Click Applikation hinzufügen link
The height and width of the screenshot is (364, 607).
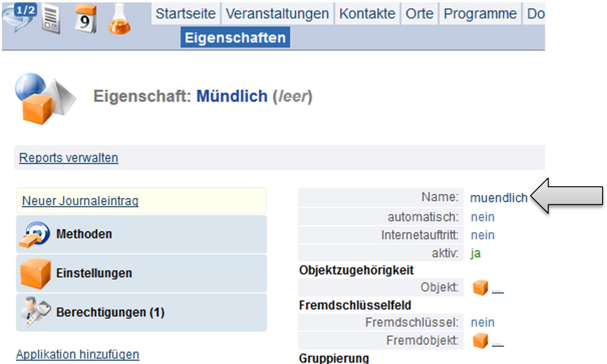tap(78, 354)
